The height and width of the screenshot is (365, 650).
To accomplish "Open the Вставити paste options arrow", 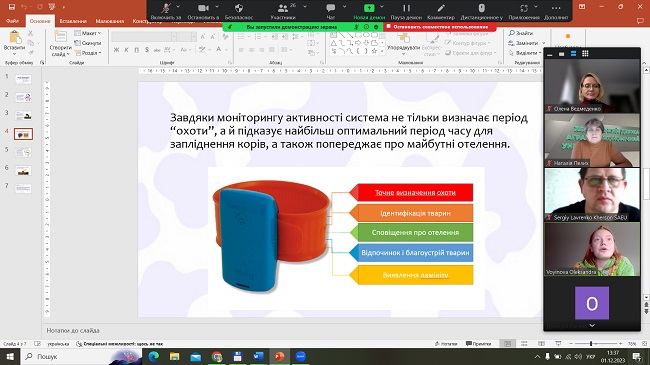I will [x=15, y=54].
